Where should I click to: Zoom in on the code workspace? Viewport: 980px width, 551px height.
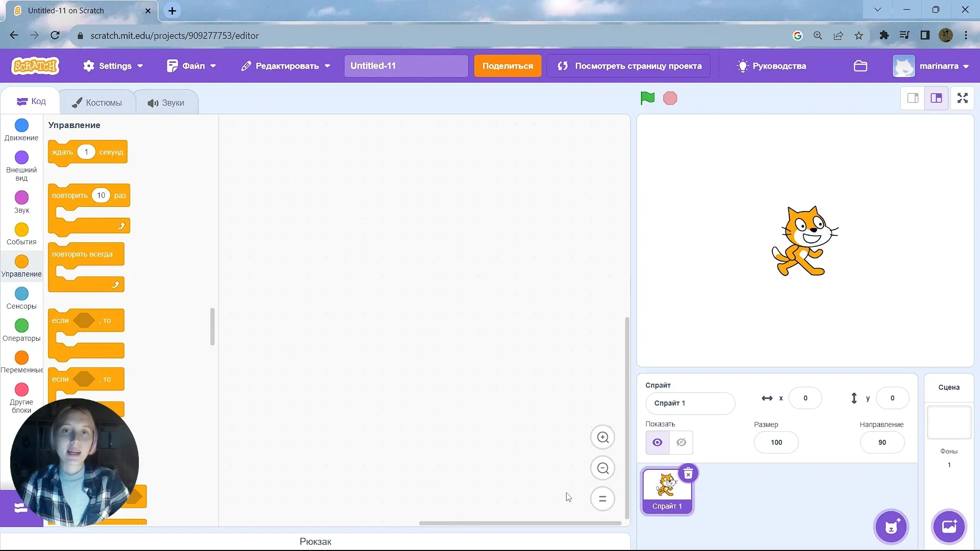point(603,437)
